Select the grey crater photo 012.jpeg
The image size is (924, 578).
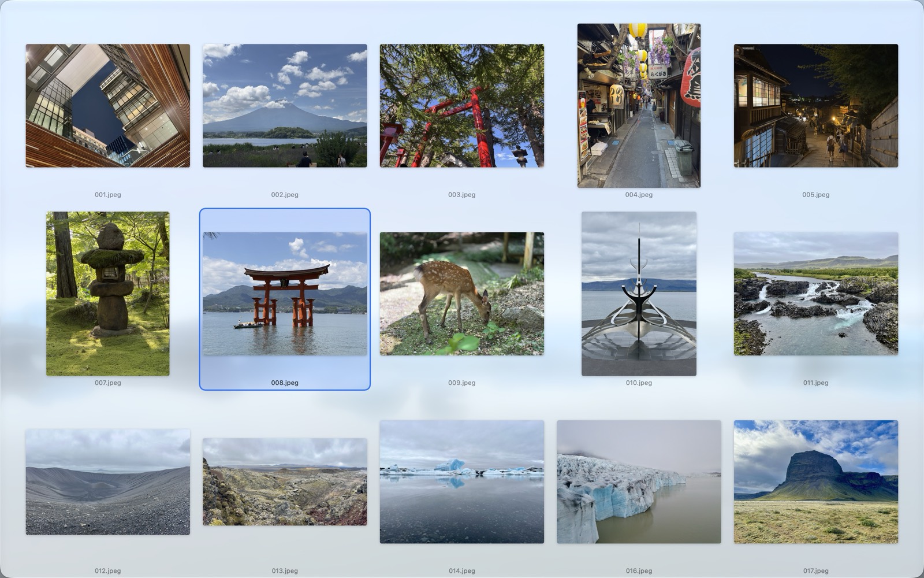107,482
